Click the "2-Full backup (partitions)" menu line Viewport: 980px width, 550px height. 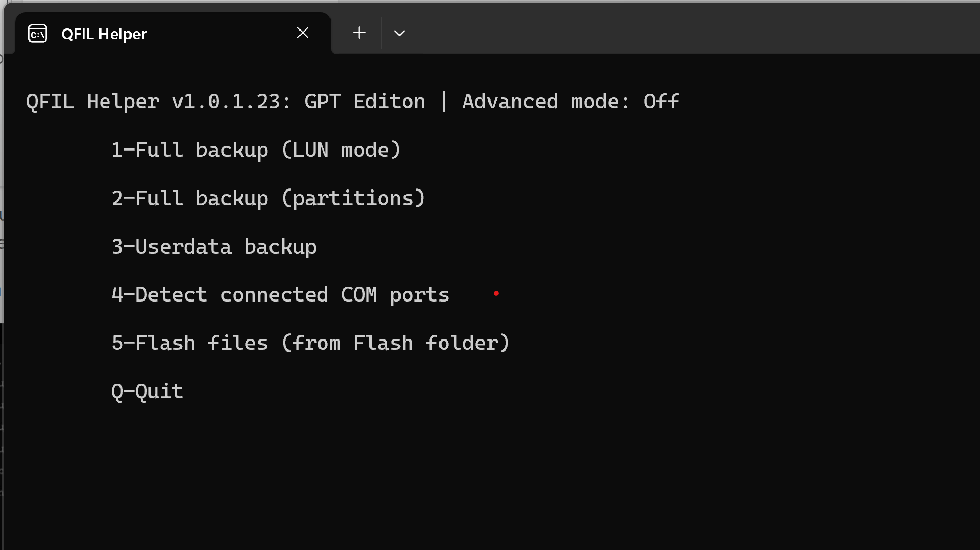(268, 199)
